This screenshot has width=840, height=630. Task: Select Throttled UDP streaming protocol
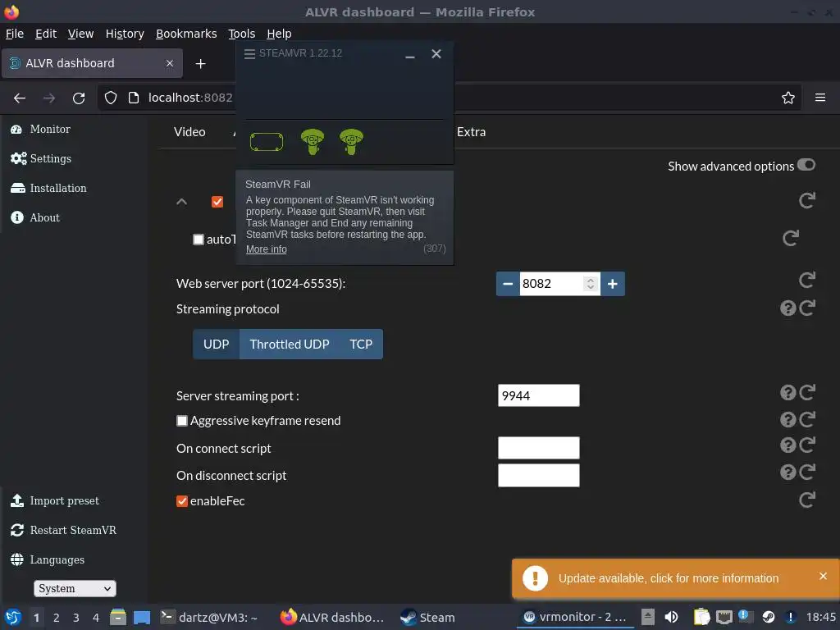click(x=290, y=345)
